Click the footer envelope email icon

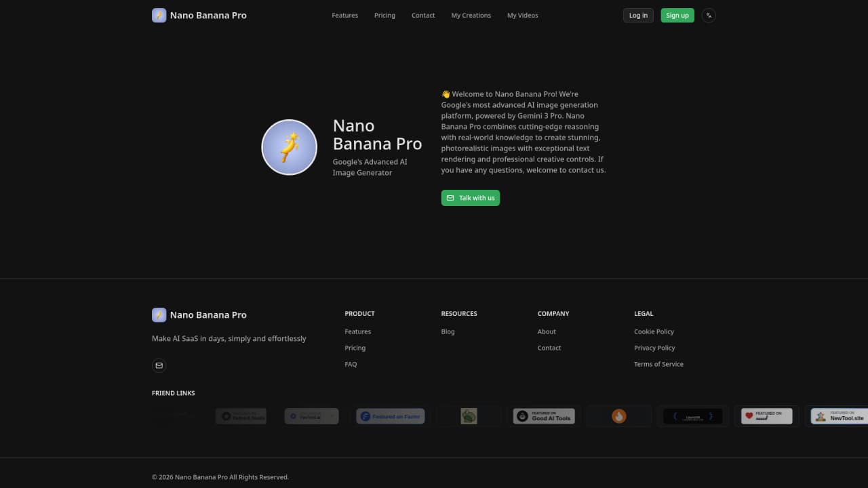click(x=159, y=365)
